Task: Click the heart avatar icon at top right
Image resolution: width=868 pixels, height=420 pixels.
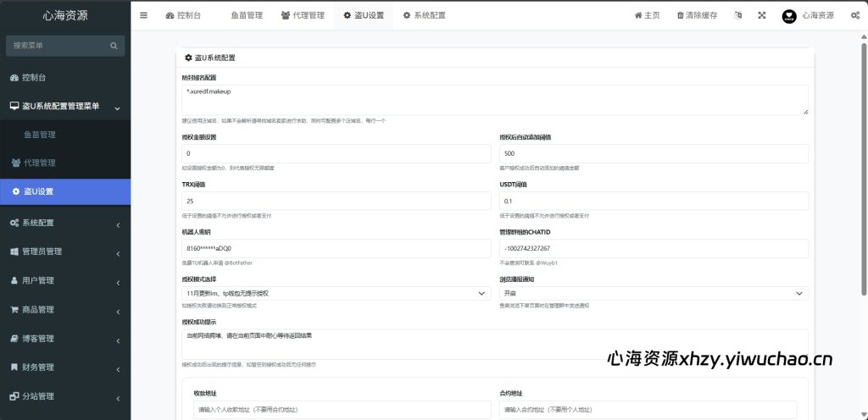Action: pyautogui.click(x=789, y=16)
